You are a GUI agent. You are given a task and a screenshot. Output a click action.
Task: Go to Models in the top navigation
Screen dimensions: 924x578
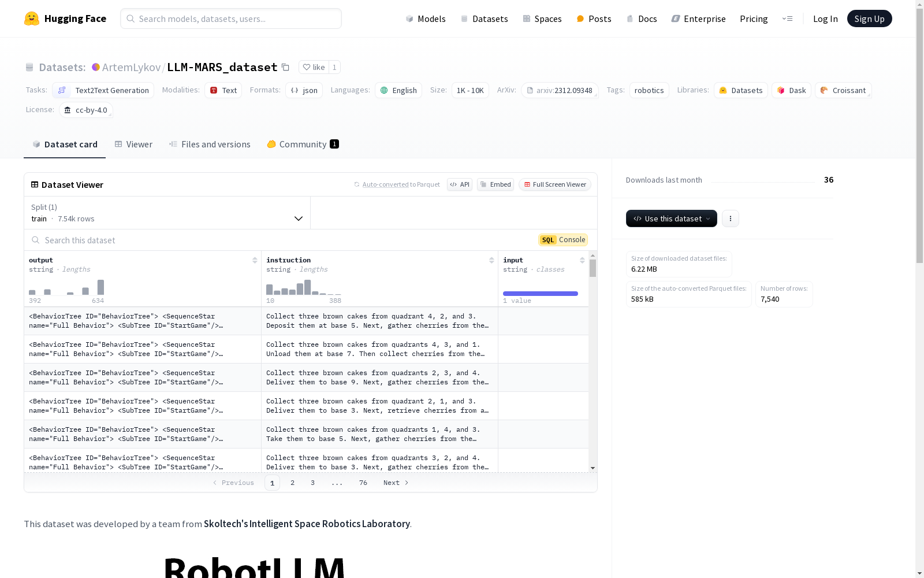click(x=426, y=18)
